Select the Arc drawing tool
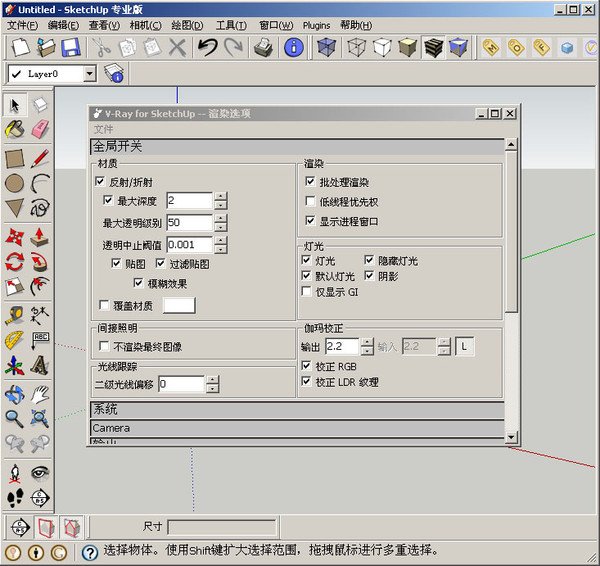Screen dimensions: 600x566 (40, 183)
